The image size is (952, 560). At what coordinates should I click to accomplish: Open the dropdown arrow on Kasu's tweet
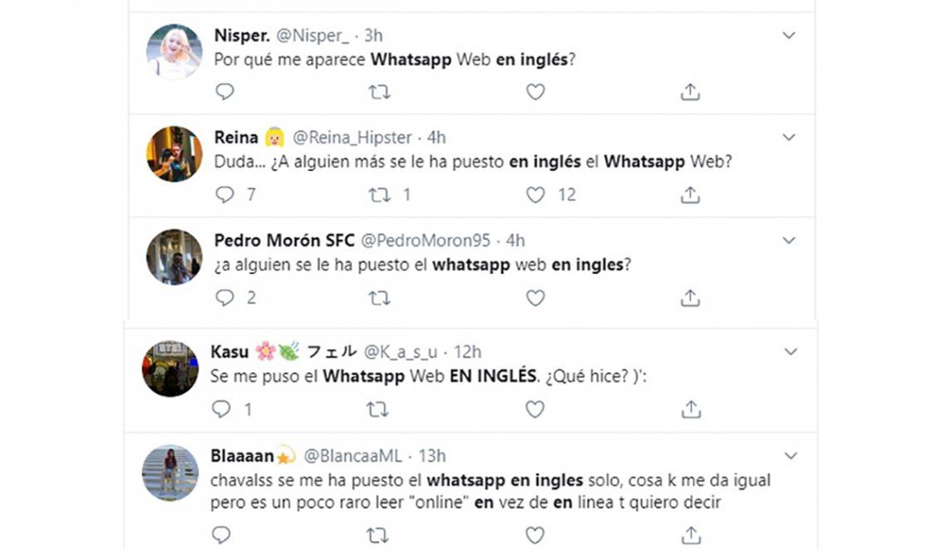pos(791,352)
